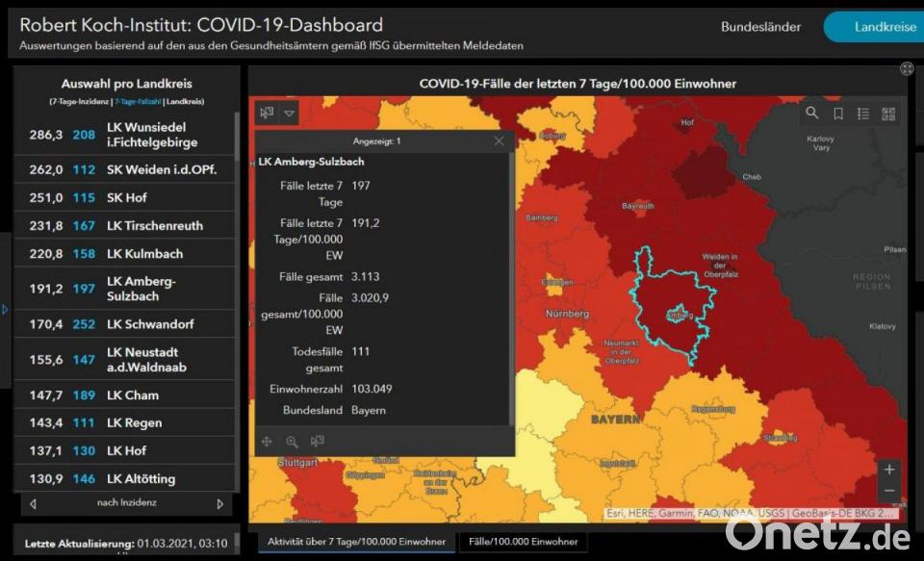Click the nach Inzidenz sorting label
Image resolution: width=924 pixels, height=561 pixels.
point(127,502)
